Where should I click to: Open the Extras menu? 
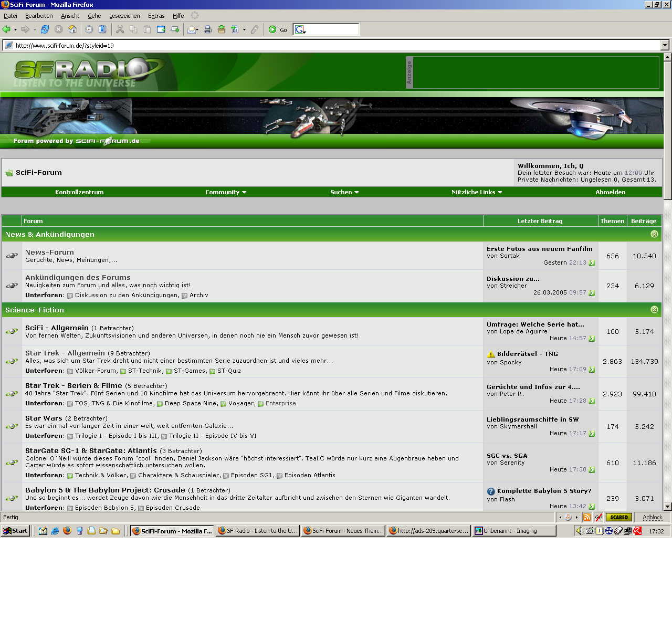pyautogui.click(x=156, y=16)
